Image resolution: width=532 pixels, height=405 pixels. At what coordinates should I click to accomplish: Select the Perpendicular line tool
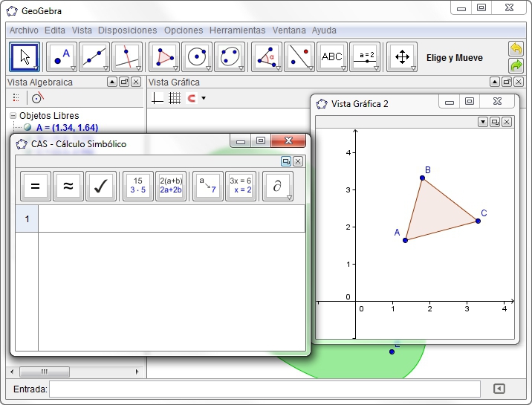click(127, 57)
